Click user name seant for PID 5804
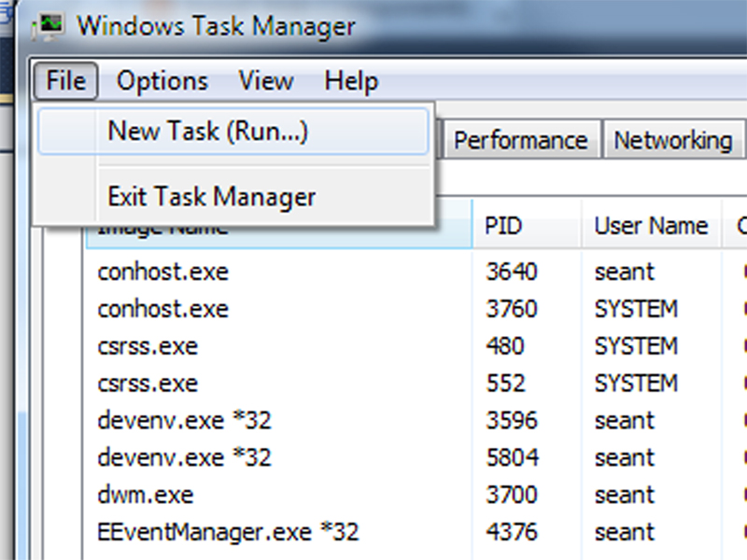 click(x=625, y=457)
